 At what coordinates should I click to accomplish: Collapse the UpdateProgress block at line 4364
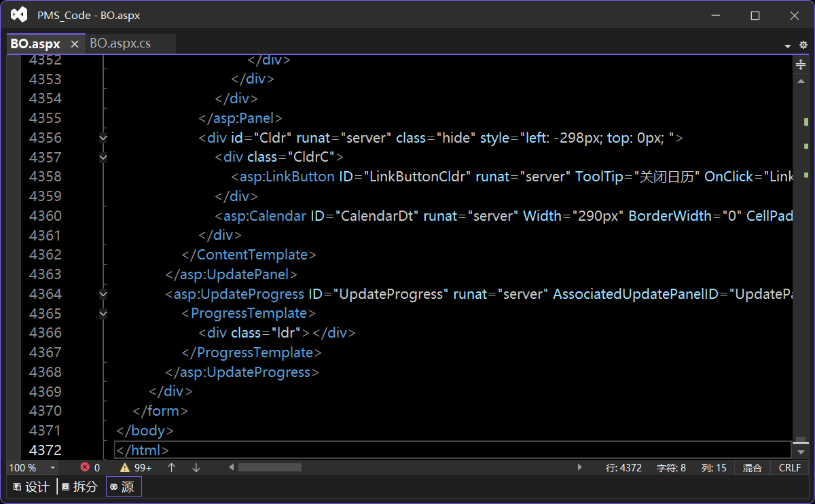pyautogui.click(x=103, y=294)
